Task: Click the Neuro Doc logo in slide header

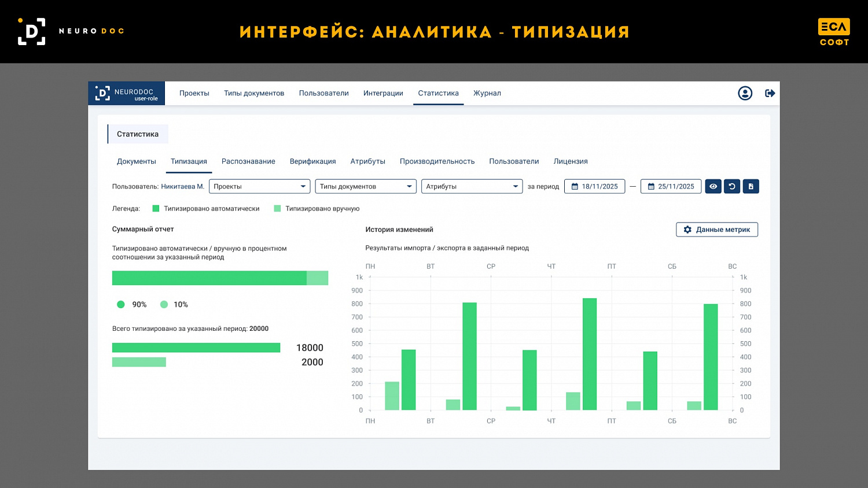Action: 71,31
